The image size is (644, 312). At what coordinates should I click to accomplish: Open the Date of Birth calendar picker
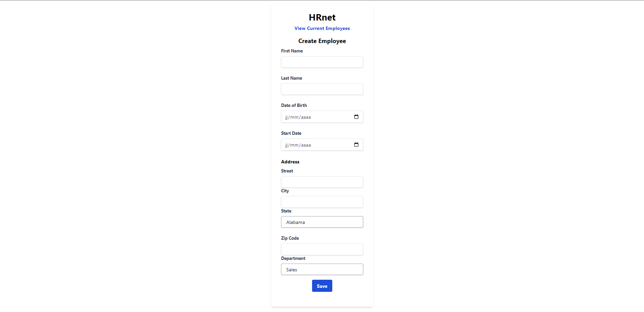coord(356,117)
